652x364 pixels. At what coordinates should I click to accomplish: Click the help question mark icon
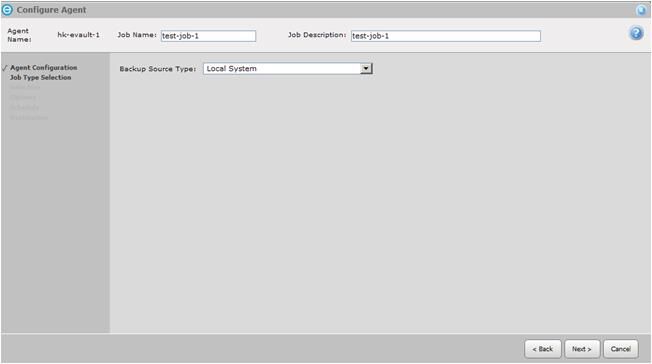click(636, 33)
